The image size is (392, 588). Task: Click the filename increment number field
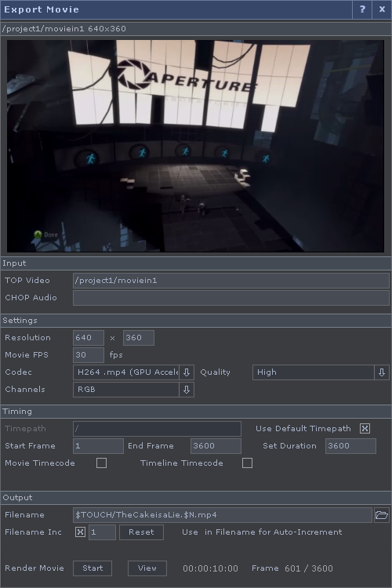(x=102, y=532)
